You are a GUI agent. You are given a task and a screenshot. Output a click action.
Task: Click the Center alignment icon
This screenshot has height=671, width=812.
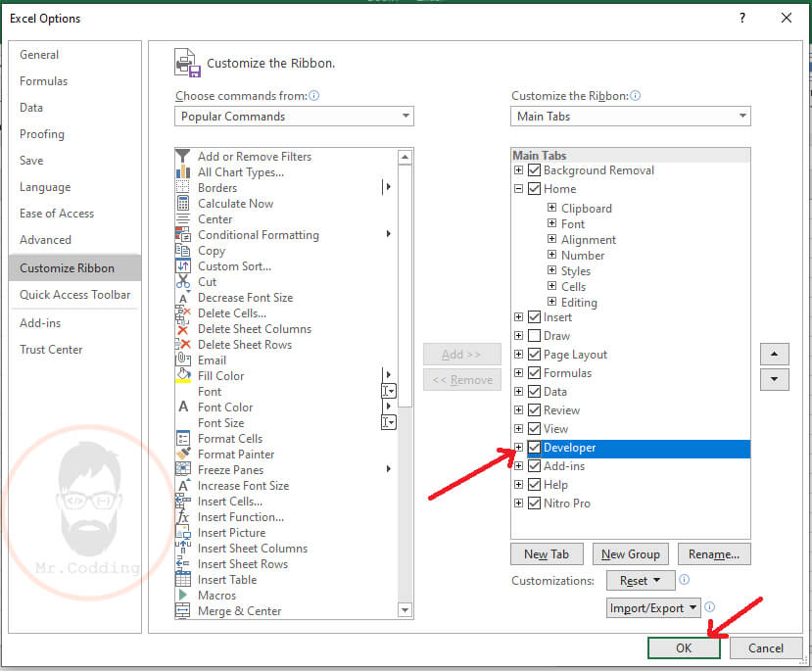tap(183, 219)
